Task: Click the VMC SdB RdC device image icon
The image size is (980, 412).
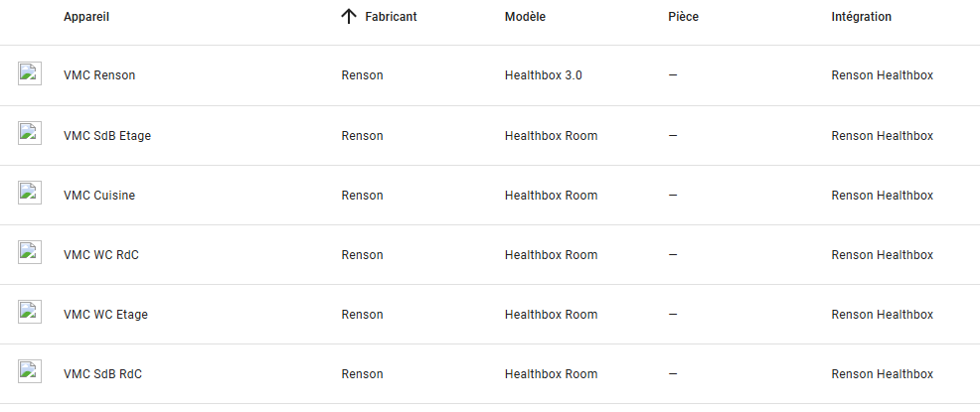Action: point(30,371)
